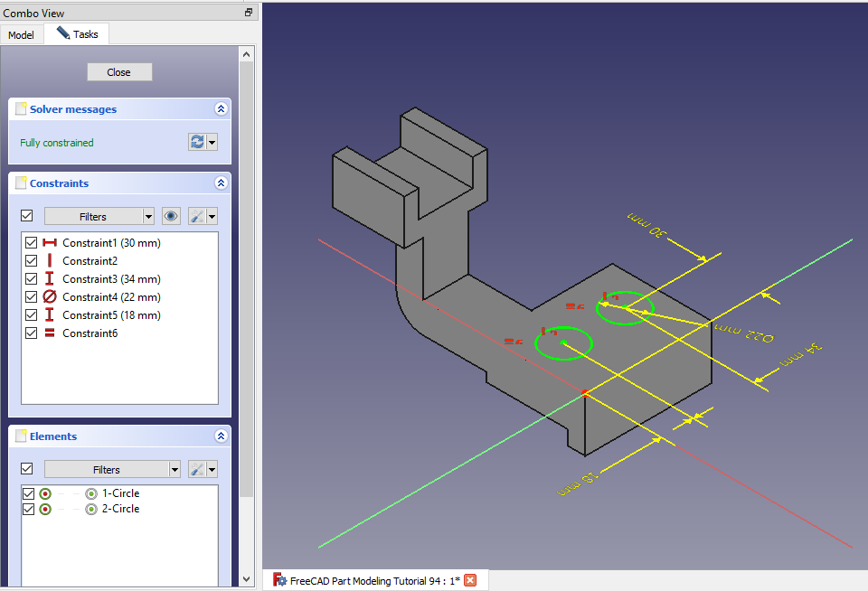Select Constraint4 diameter icon (22 mm)
This screenshot has width=868, height=591.
(x=49, y=297)
